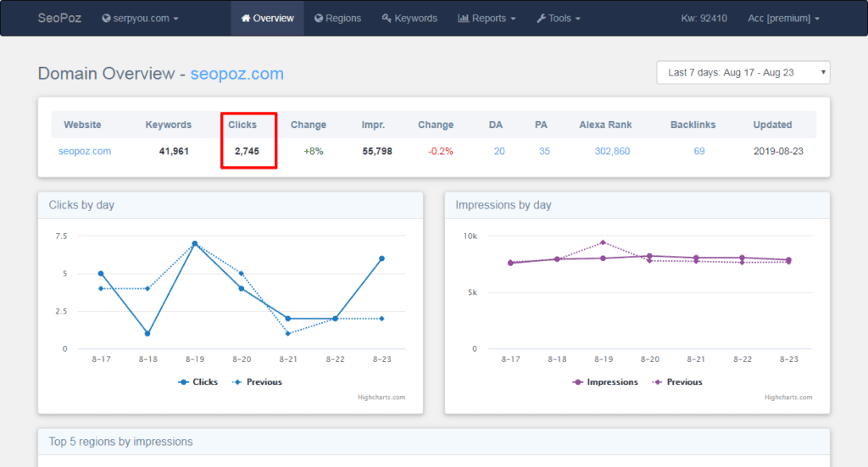Open Highcharts.com credit under impressions chart
The height and width of the screenshot is (467, 868).
[788, 398]
